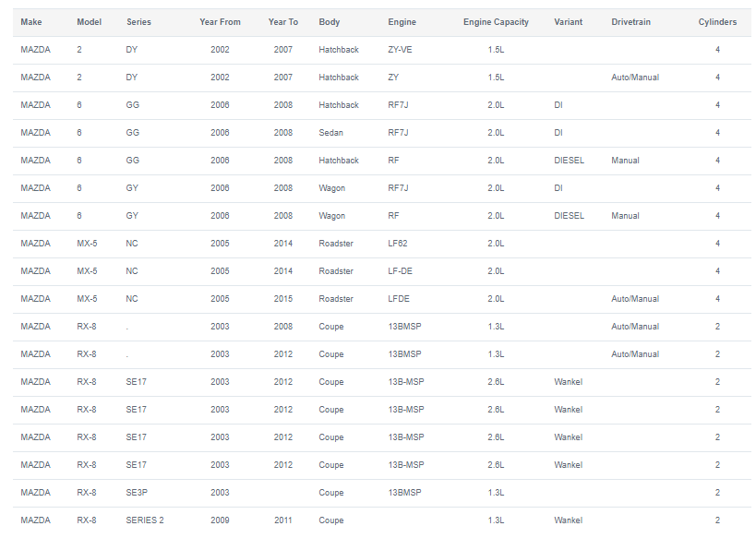Select the Body column header
Screen dimensions: 756x550
[330, 22]
